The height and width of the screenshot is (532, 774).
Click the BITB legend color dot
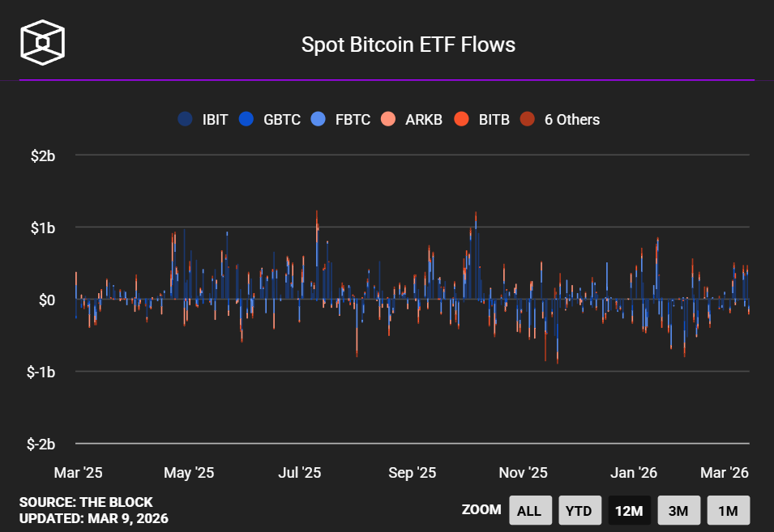coord(462,120)
